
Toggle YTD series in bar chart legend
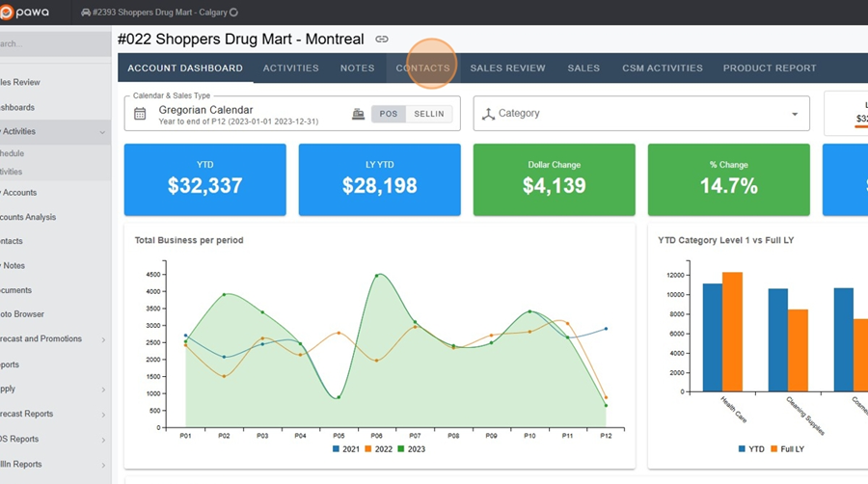coord(751,449)
